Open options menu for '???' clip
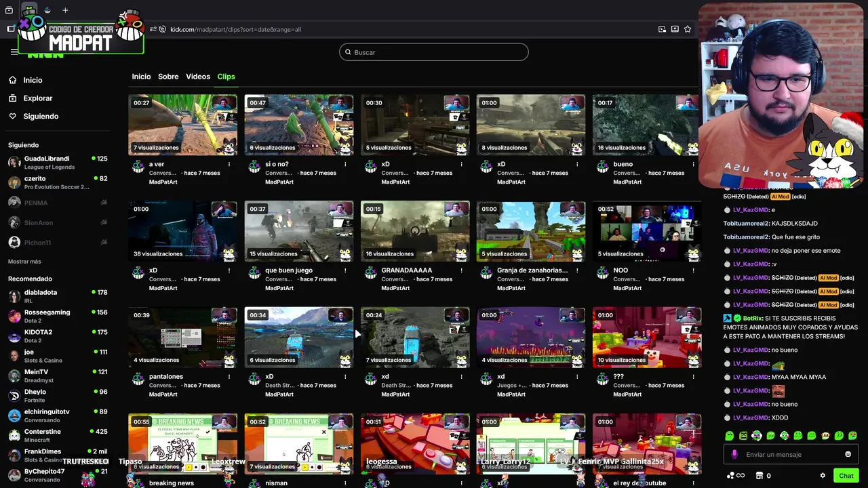 pyautogui.click(x=693, y=377)
